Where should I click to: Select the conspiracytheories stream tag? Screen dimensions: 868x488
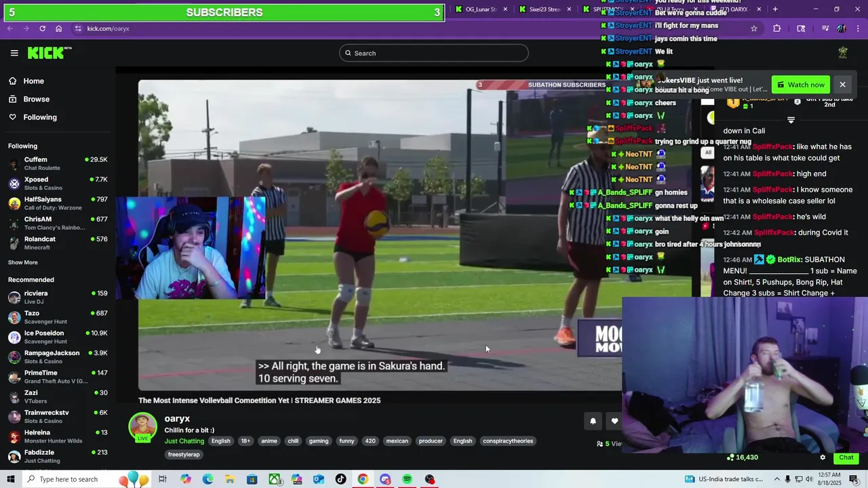pyautogui.click(x=508, y=441)
